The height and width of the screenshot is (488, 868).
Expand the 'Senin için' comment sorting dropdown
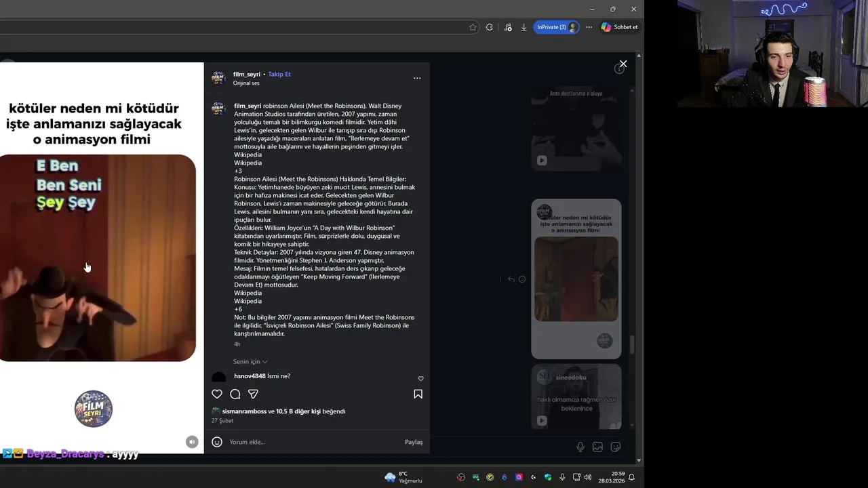pyautogui.click(x=250, y=362)
